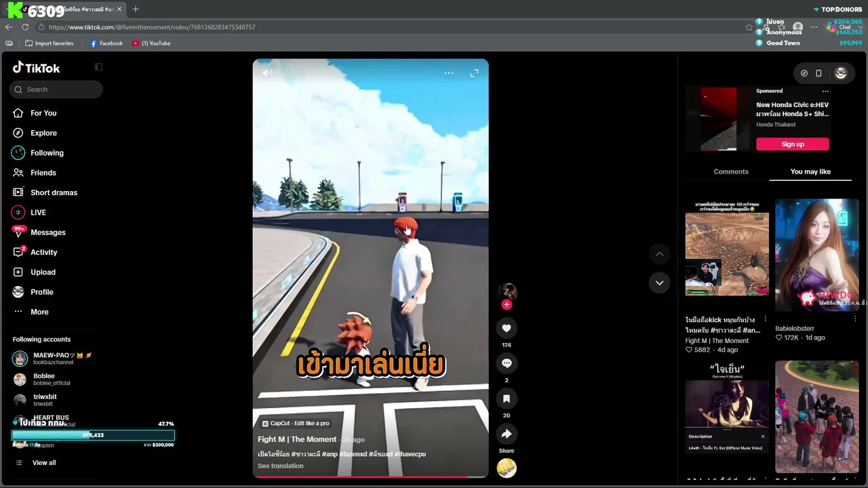Viewport: 868px width, 488px height.
Task: Switch to the Comments tab
Action: [x=731, y=171]
